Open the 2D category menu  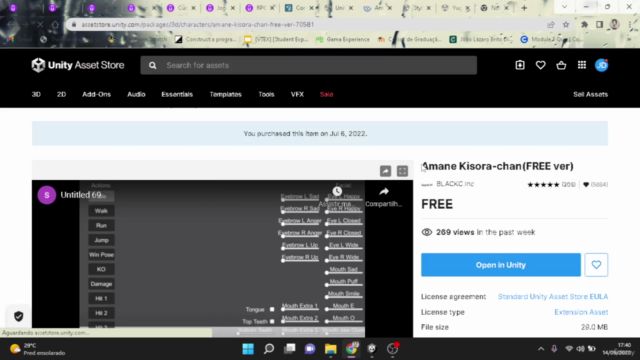pos(61,94)
